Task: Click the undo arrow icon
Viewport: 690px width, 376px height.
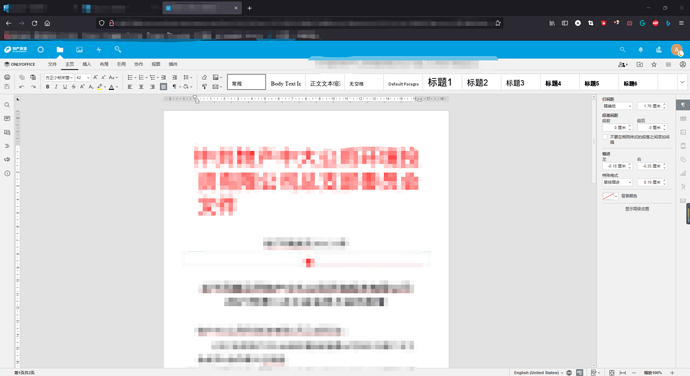Action: (x=21, y=87)
